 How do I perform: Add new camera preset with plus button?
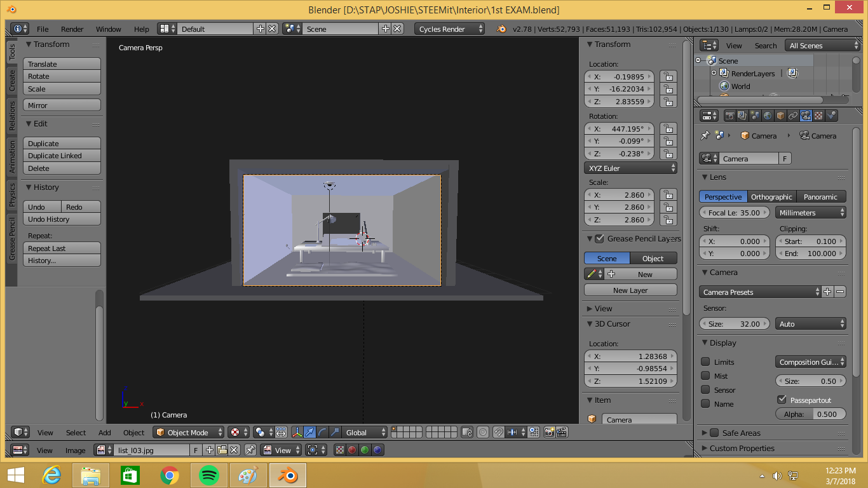pos(827,292)
